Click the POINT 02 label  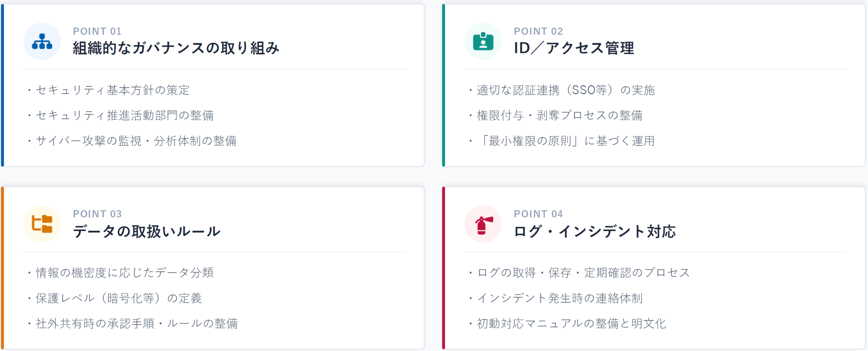pos(538,31)
